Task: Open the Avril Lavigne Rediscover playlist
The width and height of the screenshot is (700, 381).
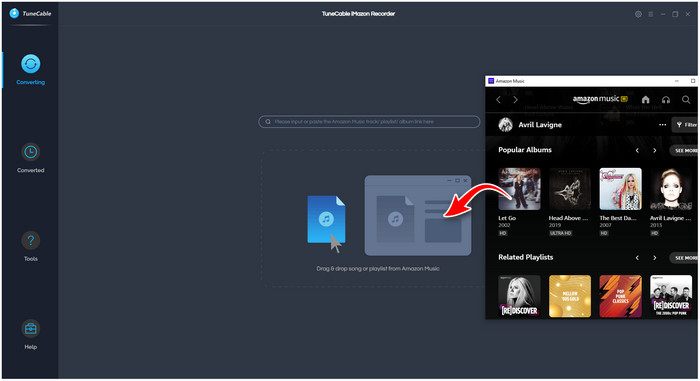Action: [x=519, y=296]
